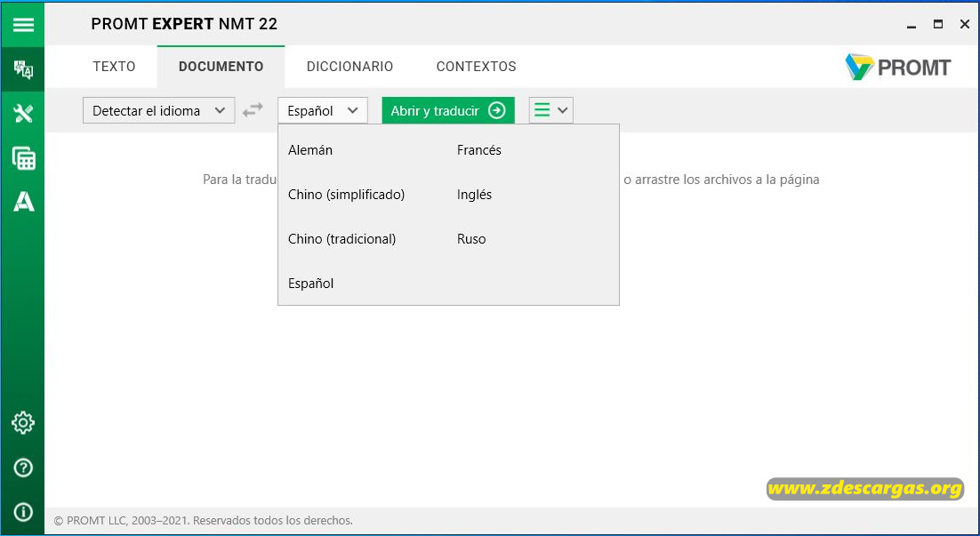Switch to the DOCUMENTO tab
The height and width of the screenshot is (536, 980).
point(221,66)
